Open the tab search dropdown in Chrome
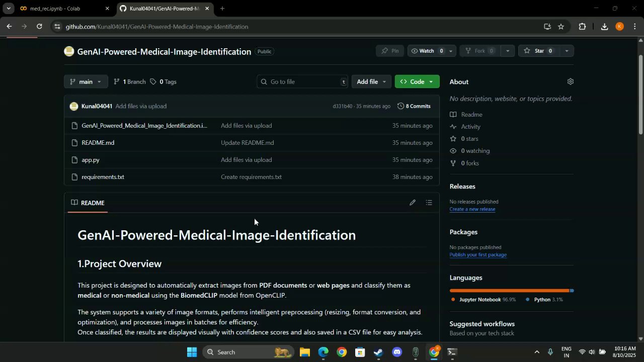 pos(9,9)
